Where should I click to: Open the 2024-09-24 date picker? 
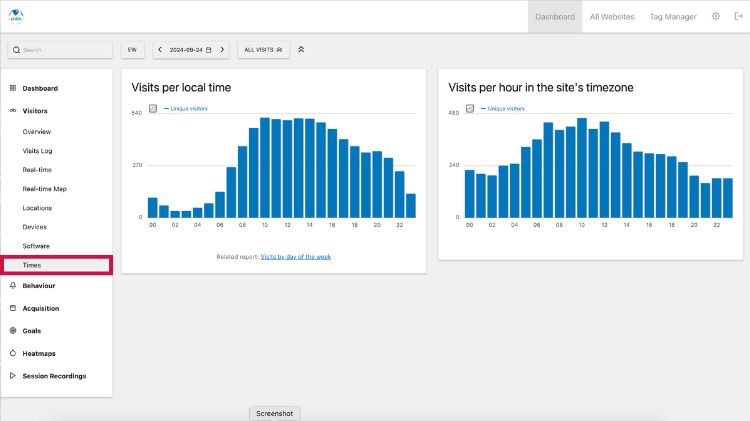[x=190, y=49]
